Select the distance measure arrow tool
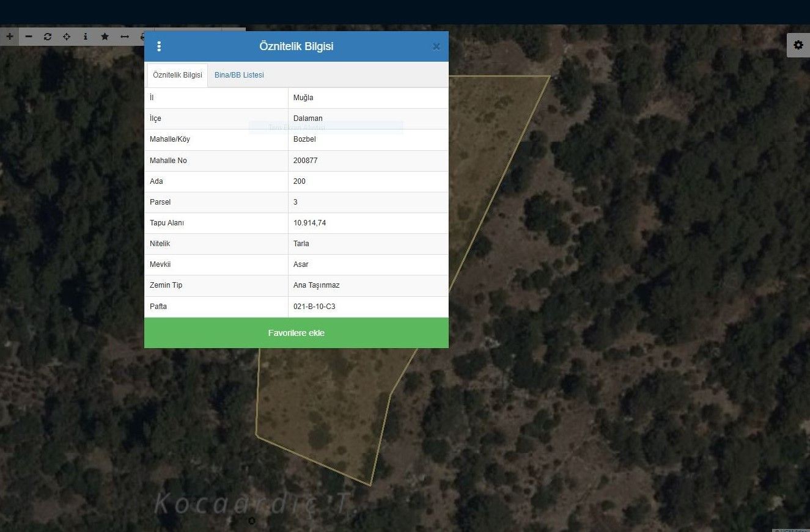Viewport: 810px width, 532px height. tap(124, 37)
